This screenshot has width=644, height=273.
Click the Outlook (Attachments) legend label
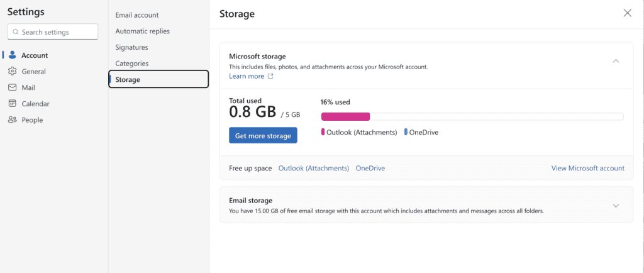point(362,132)
